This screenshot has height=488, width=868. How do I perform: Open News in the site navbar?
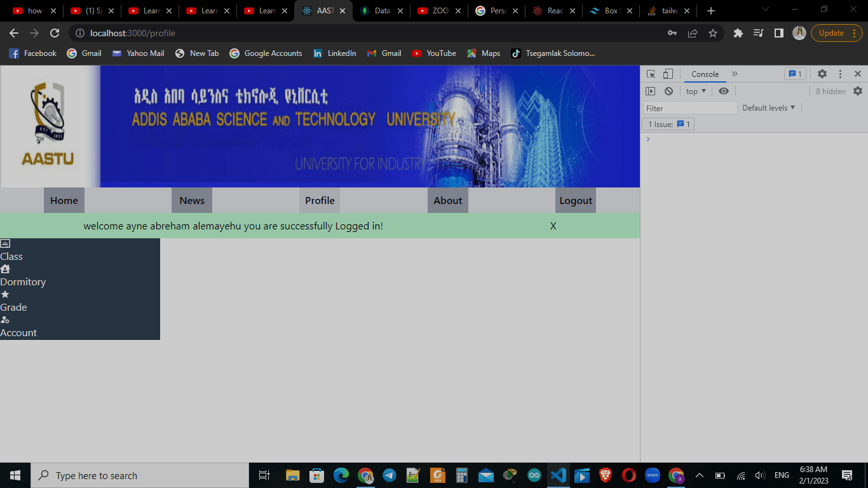192,200
